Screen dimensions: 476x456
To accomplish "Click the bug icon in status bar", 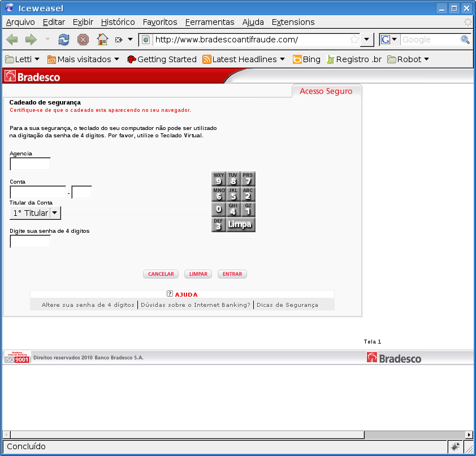I will coord(455,446).
